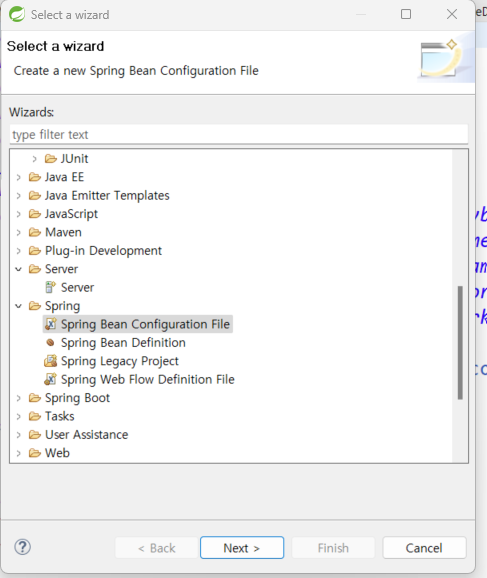Image resolution: width=487 pixels, height=578 pixels.
Task: Click the Spring folder icon
Action: pyautogui.click(x=35, y=306)
